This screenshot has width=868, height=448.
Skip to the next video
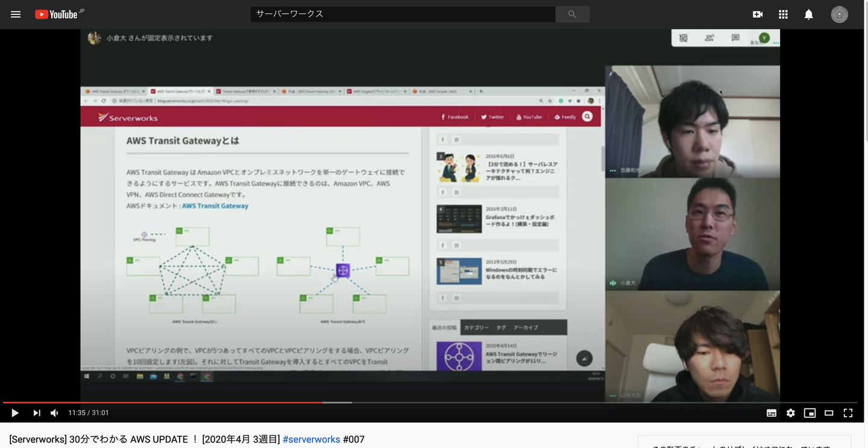click(37, 412)
